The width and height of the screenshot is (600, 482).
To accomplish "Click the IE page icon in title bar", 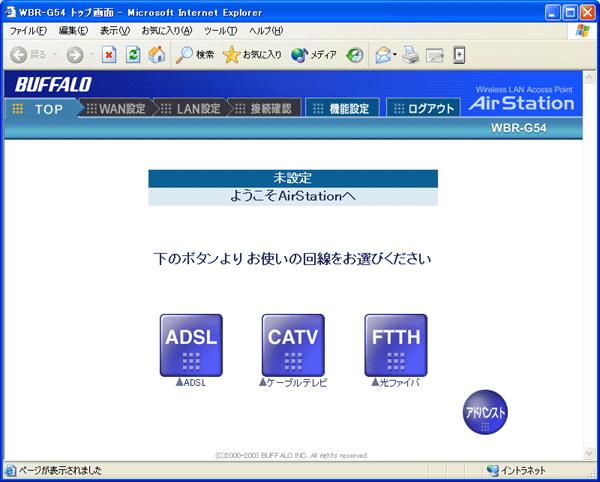I will pyautogui.click(x=10, y=12).
